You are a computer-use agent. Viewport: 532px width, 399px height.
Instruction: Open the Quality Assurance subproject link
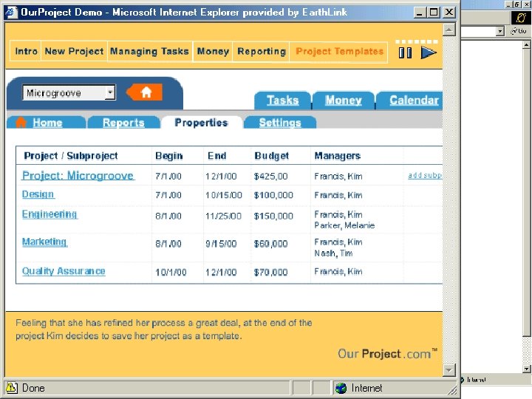pos(64,271)
